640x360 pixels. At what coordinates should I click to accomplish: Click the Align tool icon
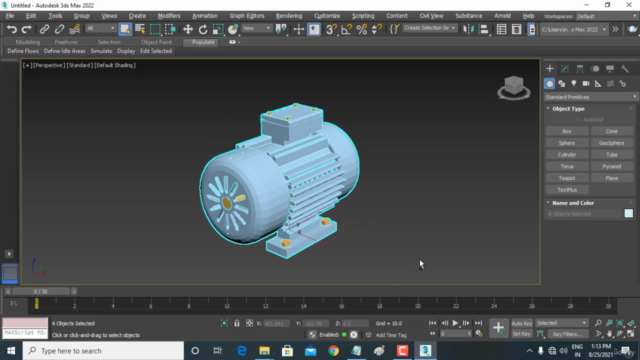[483, 29]
